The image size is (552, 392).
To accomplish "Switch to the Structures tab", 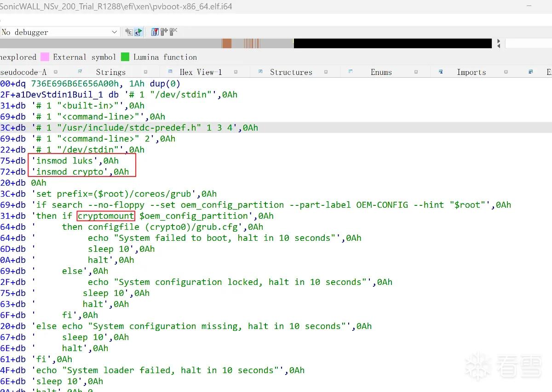I will click(x=291, y=72).
